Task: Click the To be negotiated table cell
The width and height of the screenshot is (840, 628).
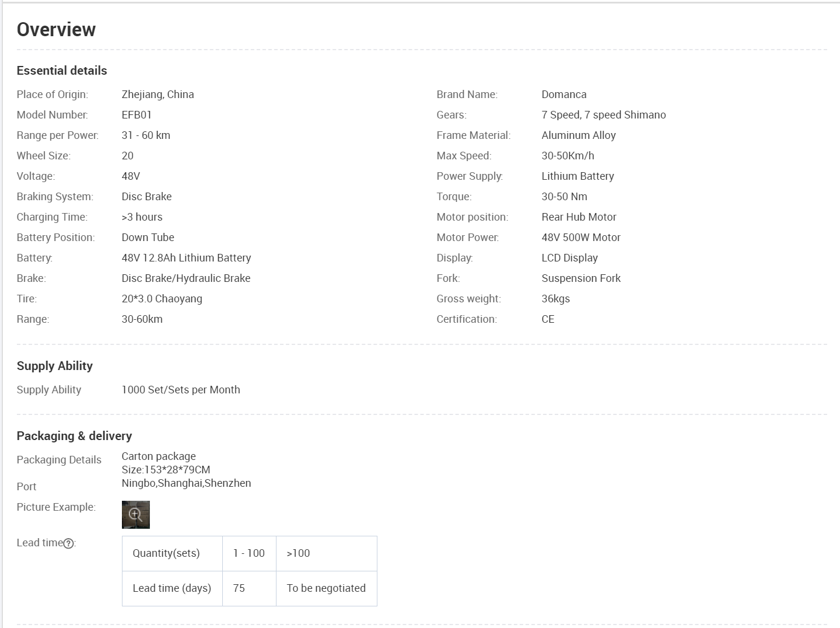Action: (325, 588)
